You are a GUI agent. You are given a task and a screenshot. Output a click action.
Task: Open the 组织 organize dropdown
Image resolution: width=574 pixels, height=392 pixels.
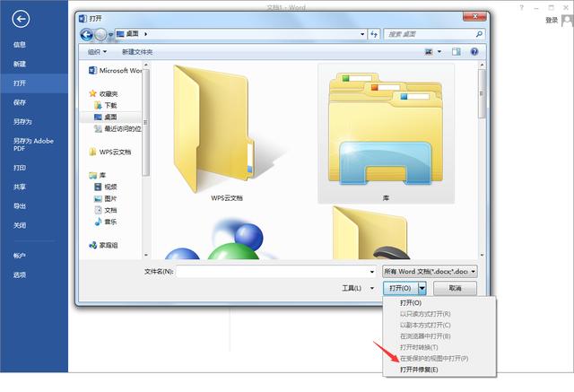(x=97, y=52)
